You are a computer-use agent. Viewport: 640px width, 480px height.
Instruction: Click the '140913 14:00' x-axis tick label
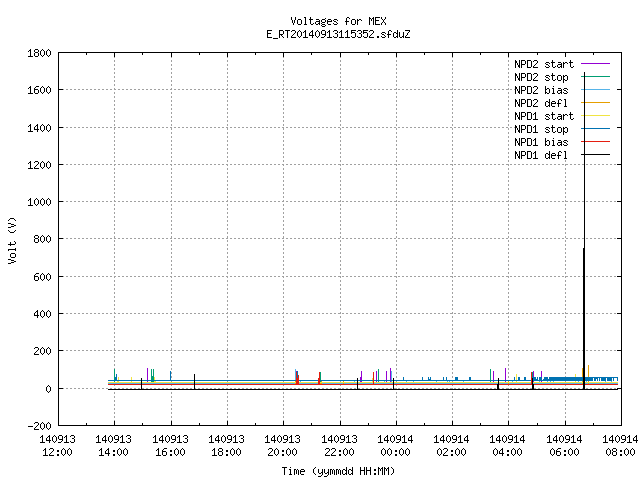pos(114,446)
